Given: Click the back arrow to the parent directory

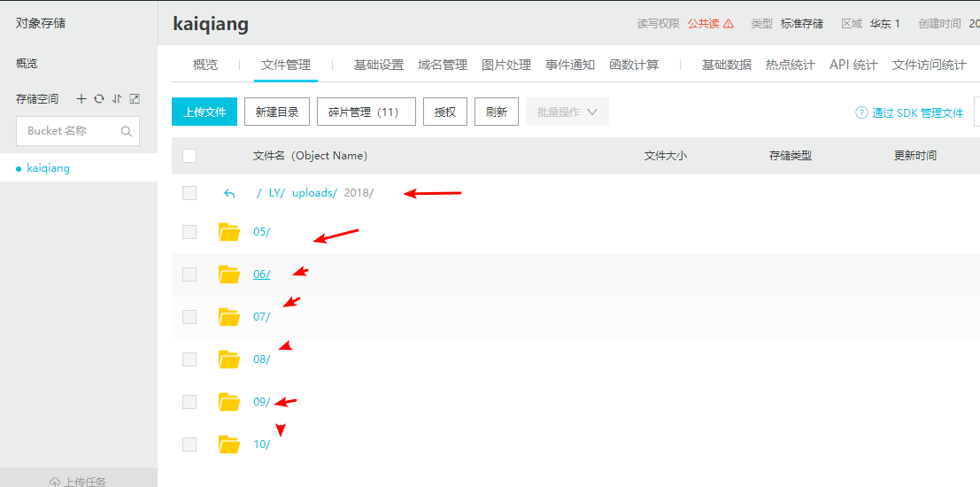Looking at the screenshot, I should pos(229,193).
